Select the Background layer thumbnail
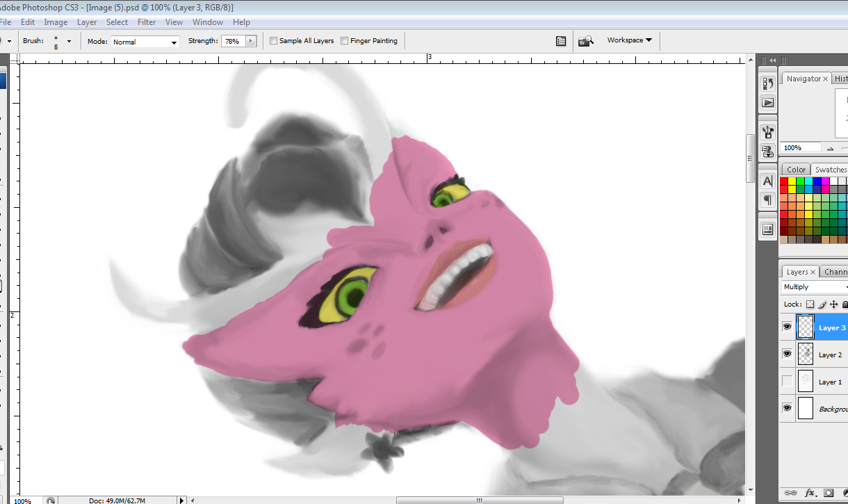This screenshot has width=848, height=504. pyautogui.click(x=805, y=408)
